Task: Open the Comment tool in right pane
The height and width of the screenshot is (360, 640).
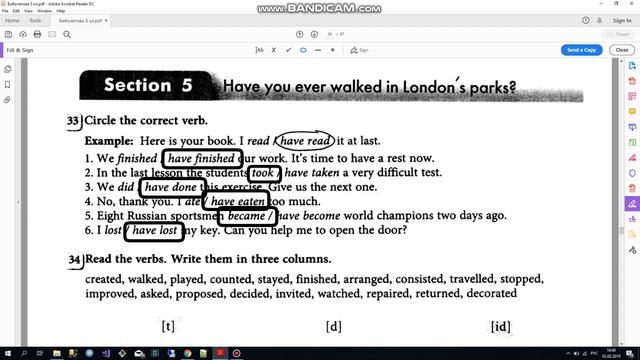Action: pyautogui.click(x=632, y=111)
